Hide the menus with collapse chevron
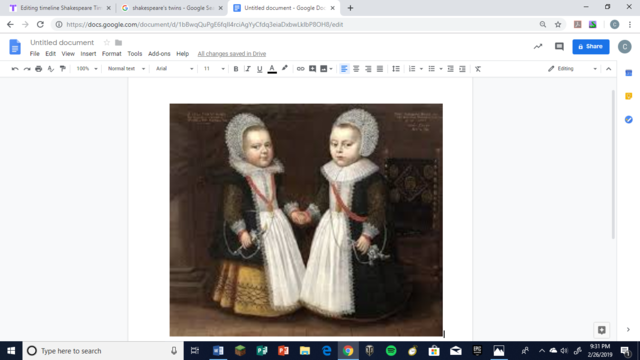 pyautogui.click(x=609, y=69)
